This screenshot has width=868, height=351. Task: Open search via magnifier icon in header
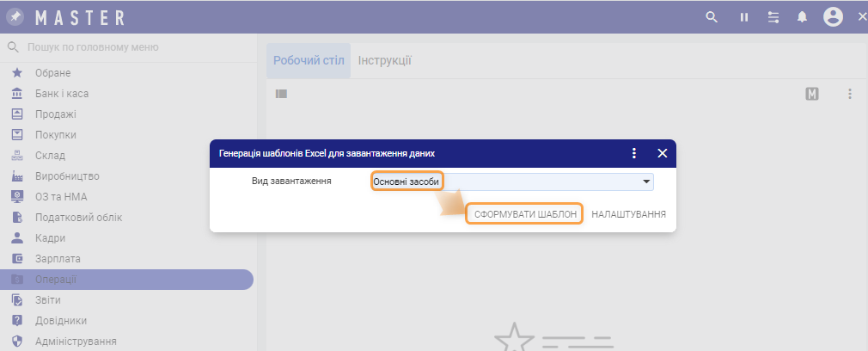712,17
